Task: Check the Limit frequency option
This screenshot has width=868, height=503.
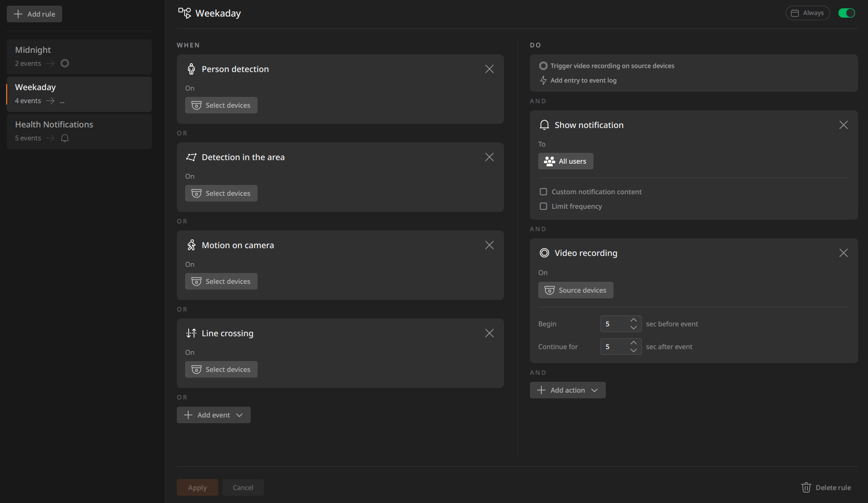Action: pos(543,206)
